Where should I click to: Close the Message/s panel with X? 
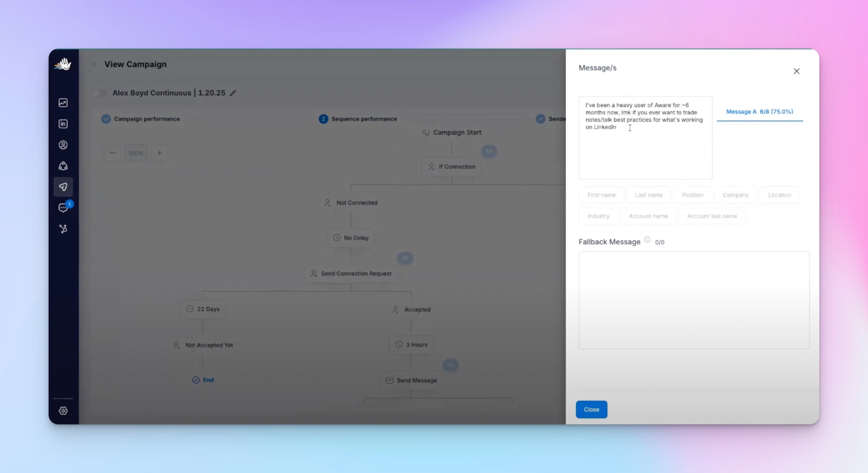pos(797,71)
